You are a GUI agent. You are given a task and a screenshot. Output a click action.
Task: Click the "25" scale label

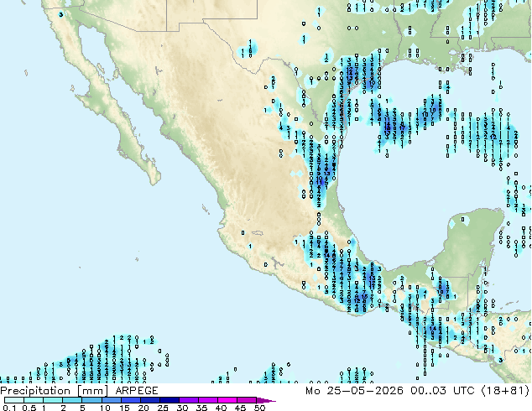tap(163, 408)
